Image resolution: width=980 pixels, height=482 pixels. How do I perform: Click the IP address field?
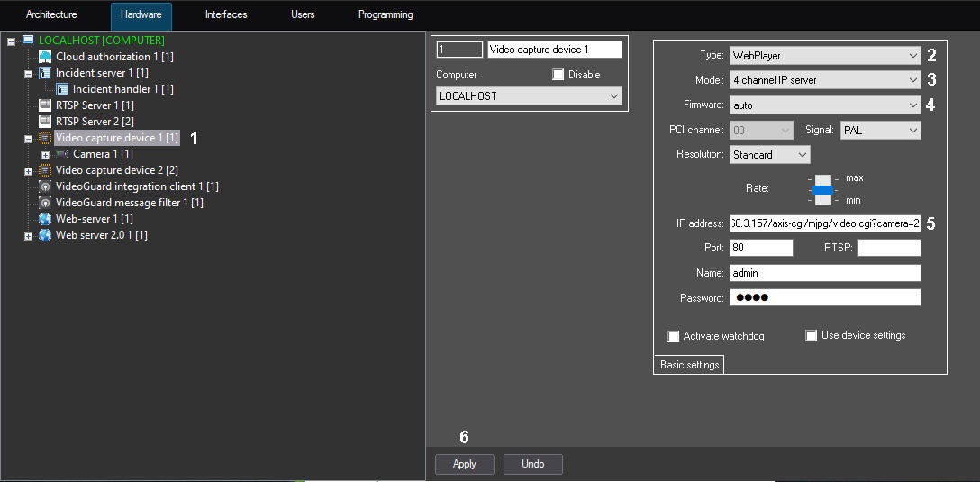(825, 223)
